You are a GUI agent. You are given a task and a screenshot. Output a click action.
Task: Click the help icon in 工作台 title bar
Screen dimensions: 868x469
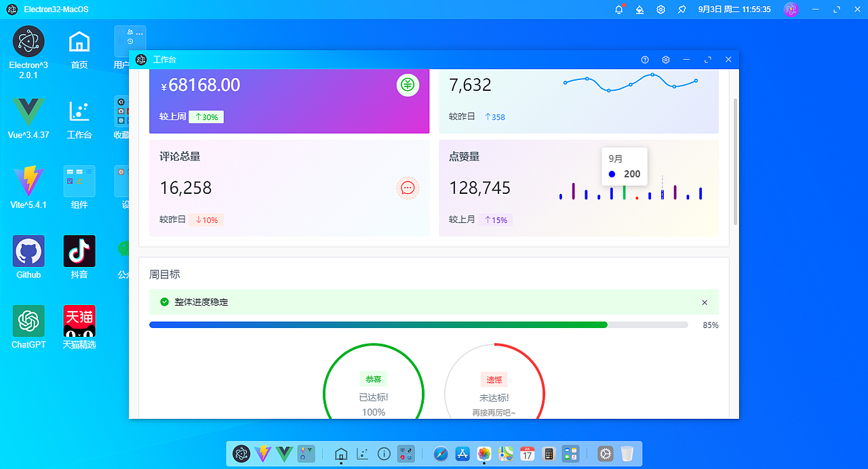tap(645, 60)
